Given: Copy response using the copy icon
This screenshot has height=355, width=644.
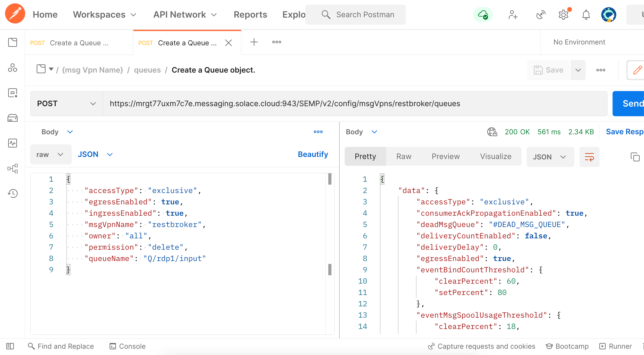Looking at the screenshot, I should [635, 157].
